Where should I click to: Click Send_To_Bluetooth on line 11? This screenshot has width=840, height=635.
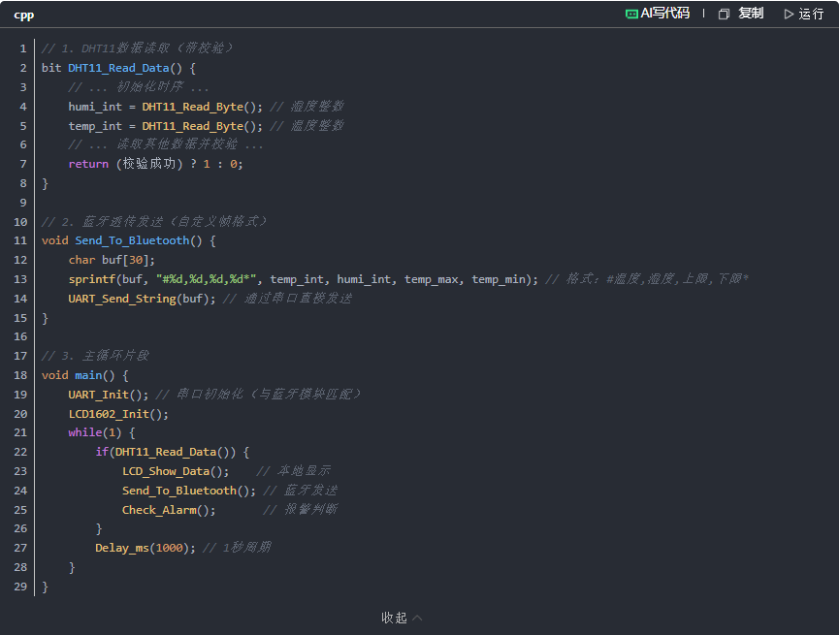(132, 241)
